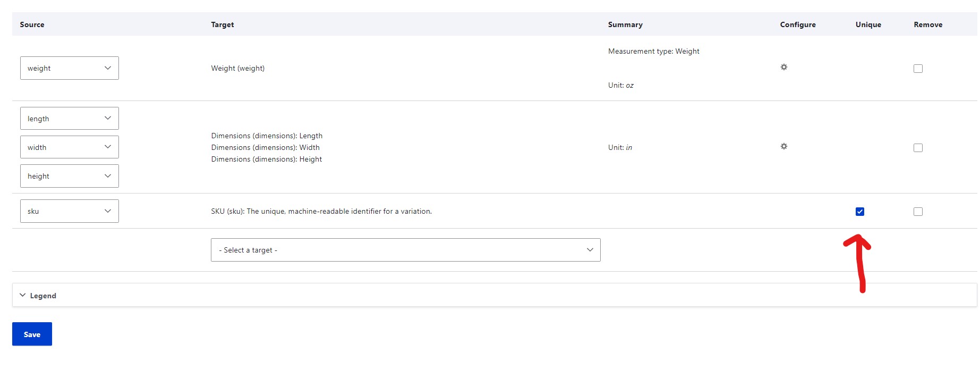
Task: Open the 'Select a target' dropdown
Action: click(405, 250)
